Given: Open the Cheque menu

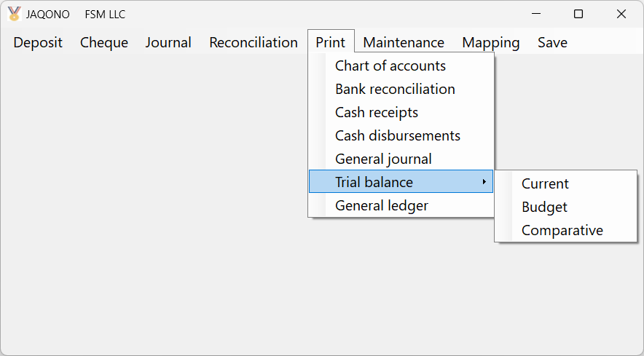Looking at the screenshot, I should (x=104, y=42).
